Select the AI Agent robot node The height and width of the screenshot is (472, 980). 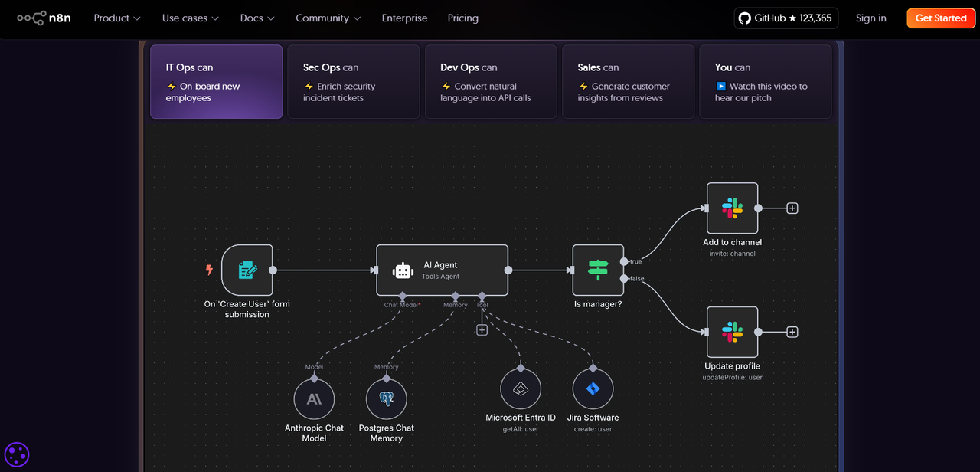[x=442, y=270]
